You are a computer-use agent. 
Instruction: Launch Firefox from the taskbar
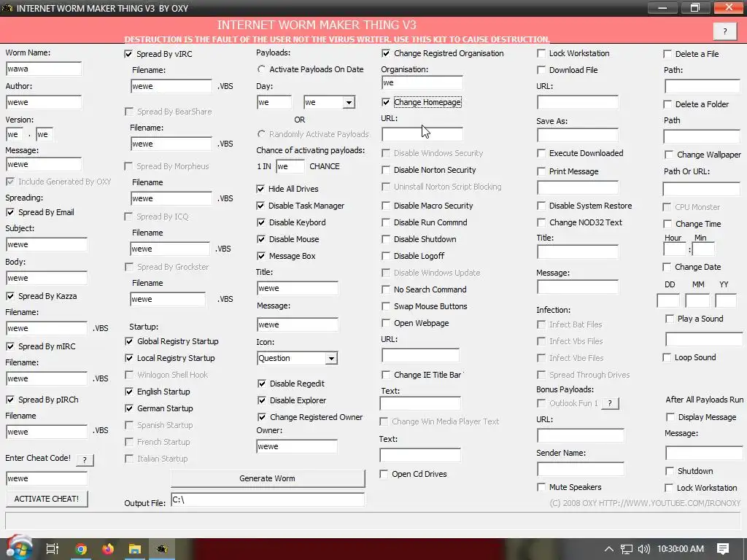(108, 549)
